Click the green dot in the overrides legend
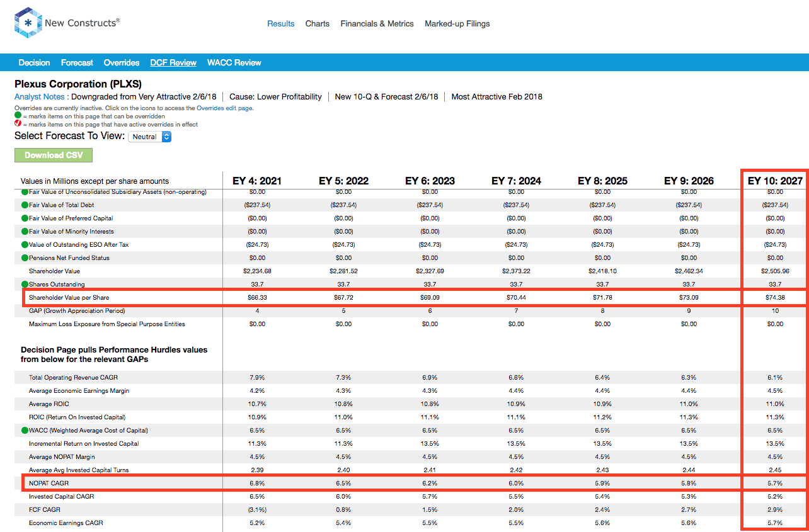 tap(18, 116)
